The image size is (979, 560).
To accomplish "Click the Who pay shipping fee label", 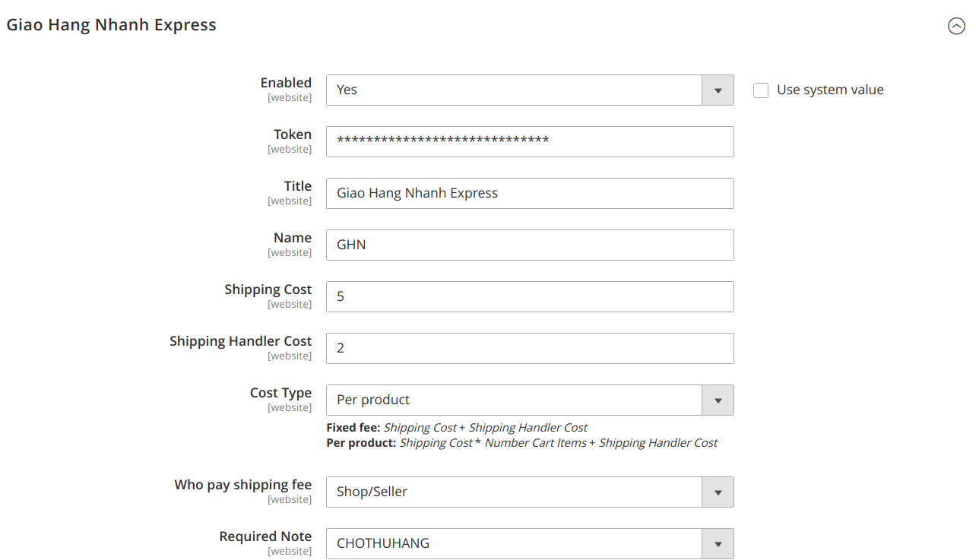I will 243,485.
